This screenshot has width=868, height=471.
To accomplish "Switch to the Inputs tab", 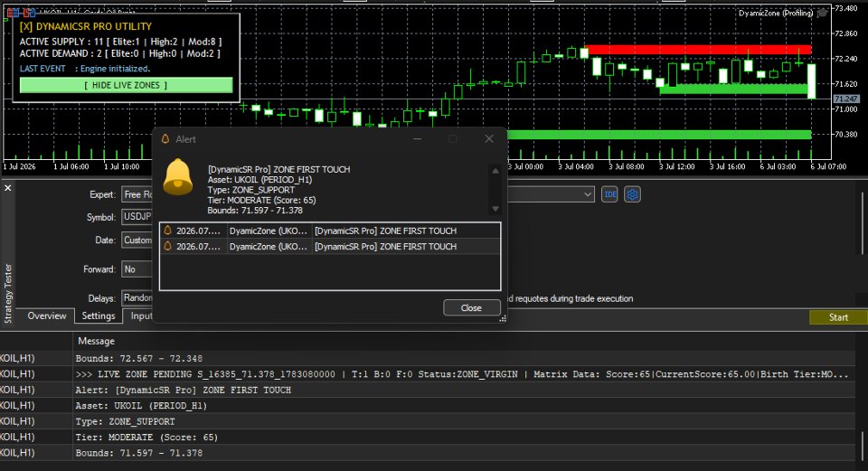I will click(141, 316).
